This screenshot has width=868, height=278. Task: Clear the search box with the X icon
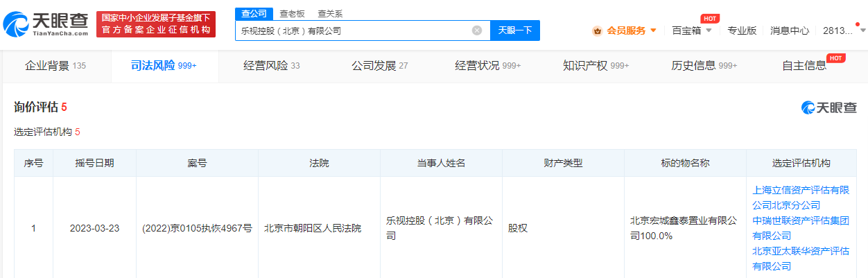tap(477, 31)
